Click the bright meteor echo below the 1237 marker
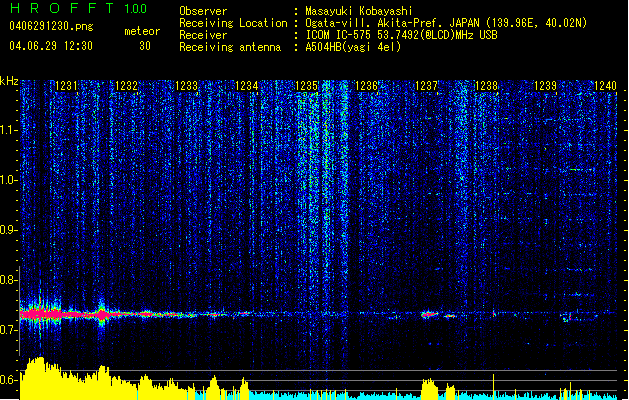The width and height of the screenshot is (629, 400). click(x=430, y=315)
